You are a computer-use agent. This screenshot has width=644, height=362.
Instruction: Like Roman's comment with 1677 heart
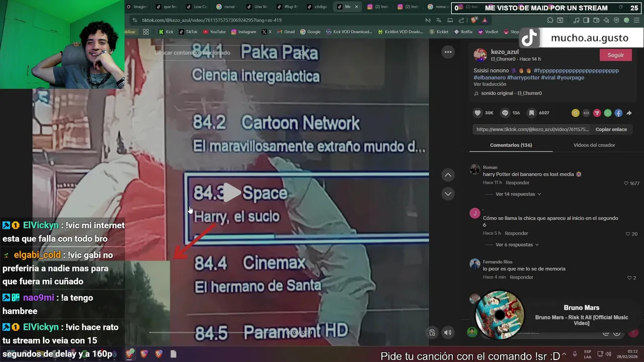tap(626, 184)
